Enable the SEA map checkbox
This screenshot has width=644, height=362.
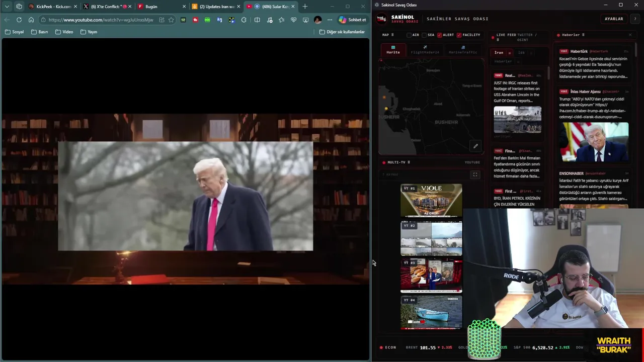coord(424,35)
